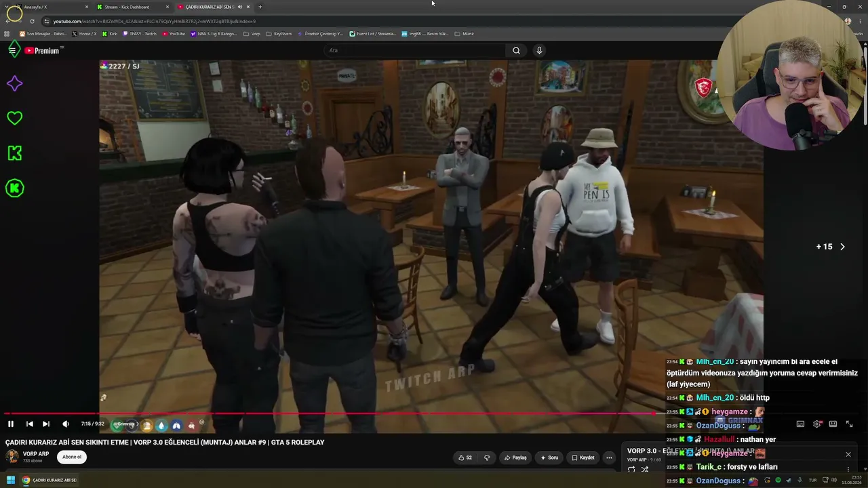The width and height of the screenshot is (868, 488).
Task: Open the NBA 3. Lig 8 Katego bookmark
Action: point(214,34)
